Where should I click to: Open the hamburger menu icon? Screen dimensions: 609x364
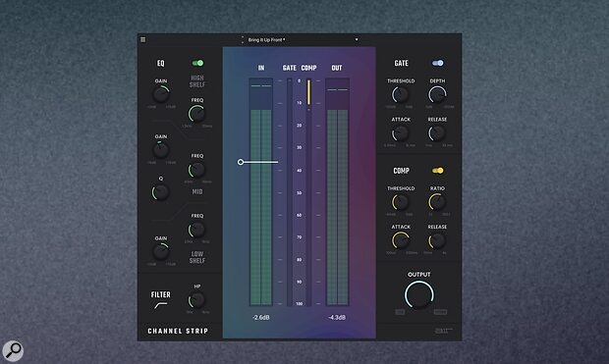pos(143,39)
